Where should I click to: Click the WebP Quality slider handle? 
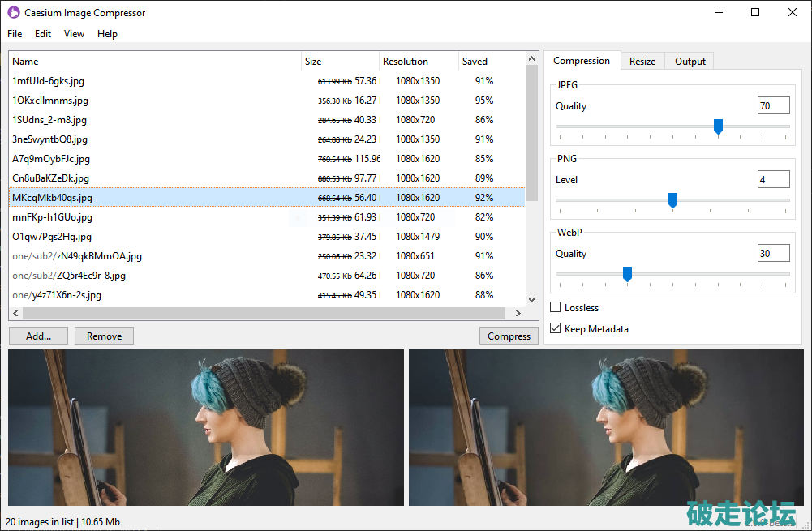click(x=627, y=274)
